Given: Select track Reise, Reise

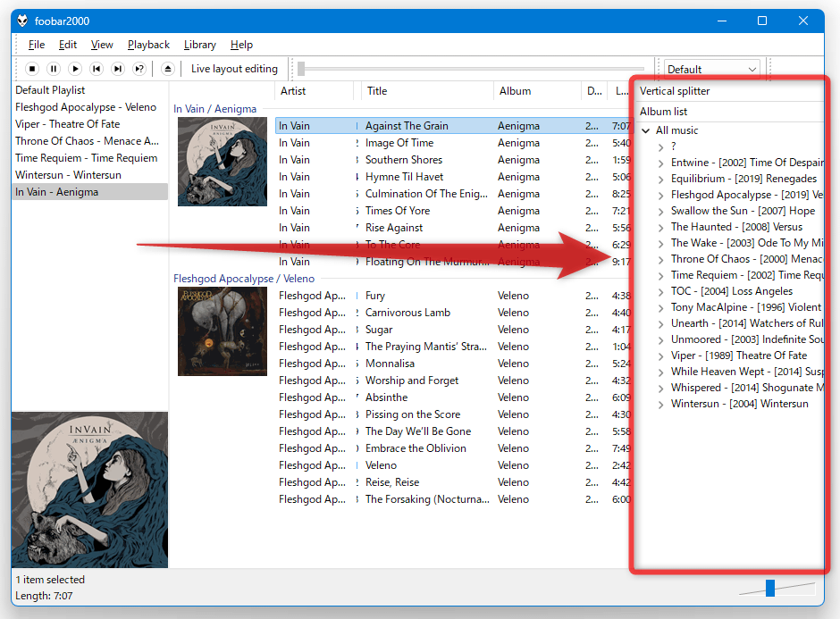Looking at the screenshot, I should pos(453,482).
